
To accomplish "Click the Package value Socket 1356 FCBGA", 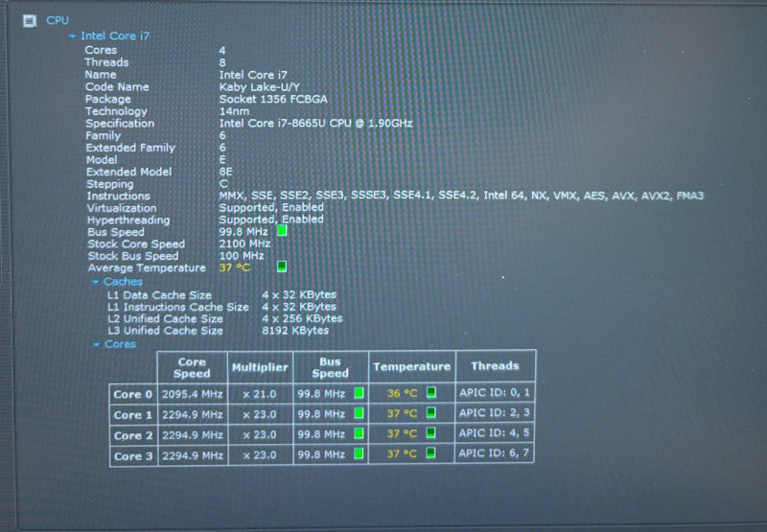I will click(273, 100).
